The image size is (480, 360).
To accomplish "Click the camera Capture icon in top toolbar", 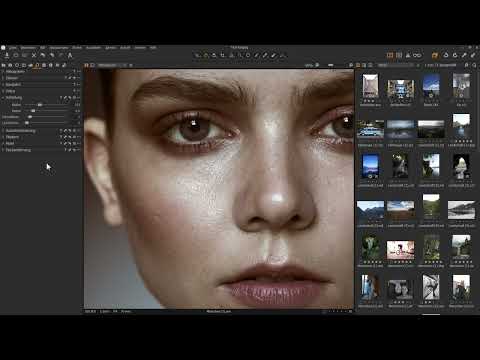I will point(16,55).
